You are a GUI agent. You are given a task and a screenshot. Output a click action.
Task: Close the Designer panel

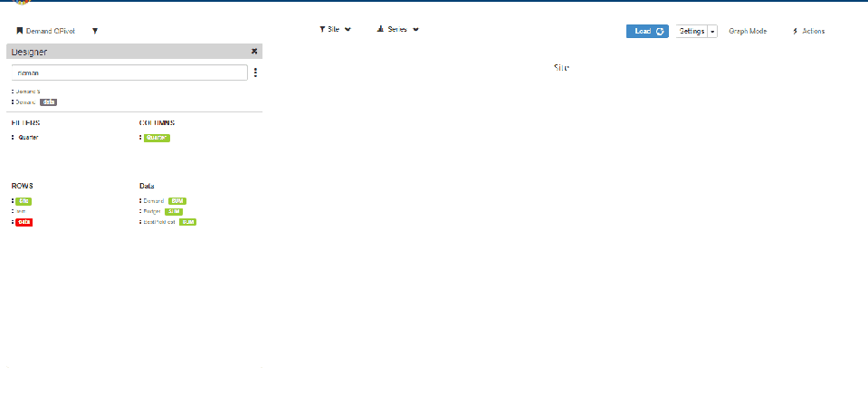pos(254,51)
